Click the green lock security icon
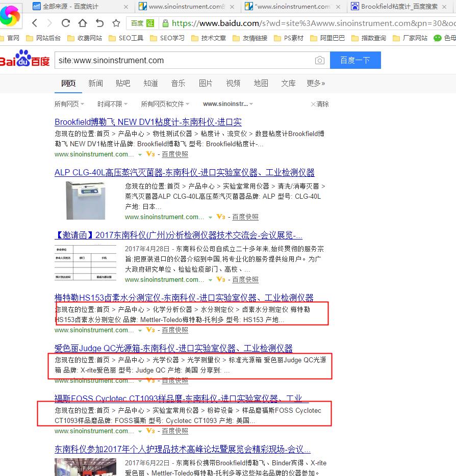This screenshot has width=456, height=476. click(165, 23)
